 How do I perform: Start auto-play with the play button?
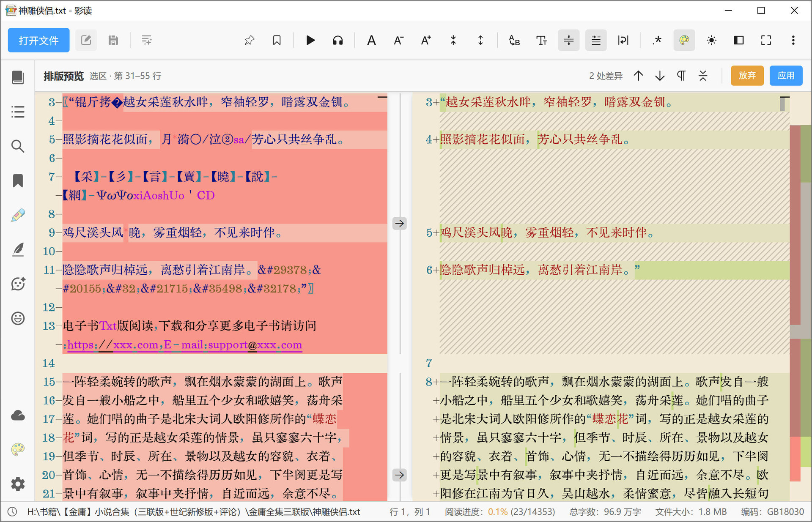310,41
